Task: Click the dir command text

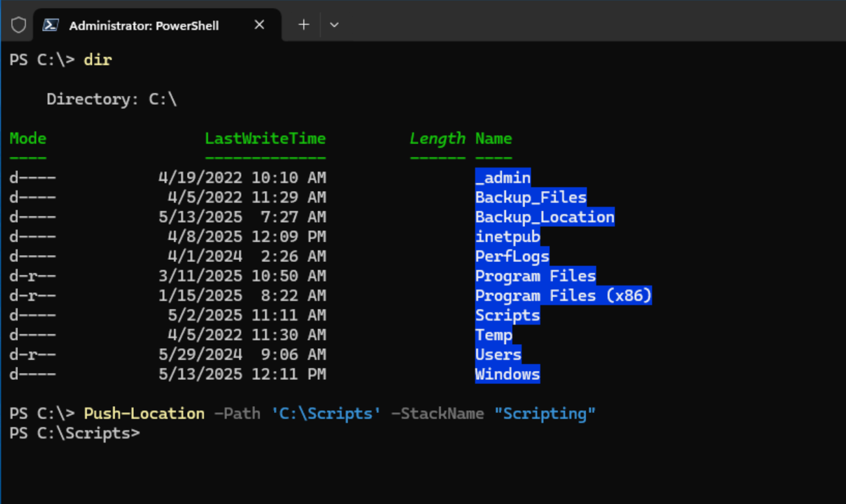Action: click(97, 60)
